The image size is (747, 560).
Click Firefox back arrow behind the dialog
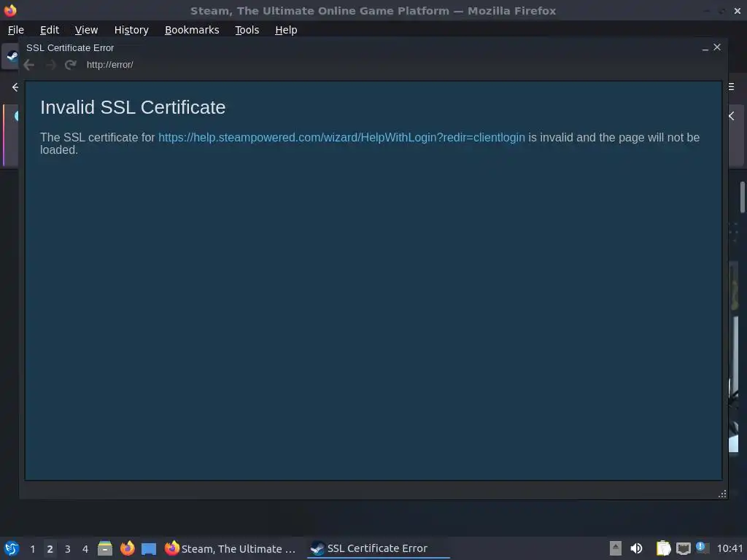tap(15, 87)
